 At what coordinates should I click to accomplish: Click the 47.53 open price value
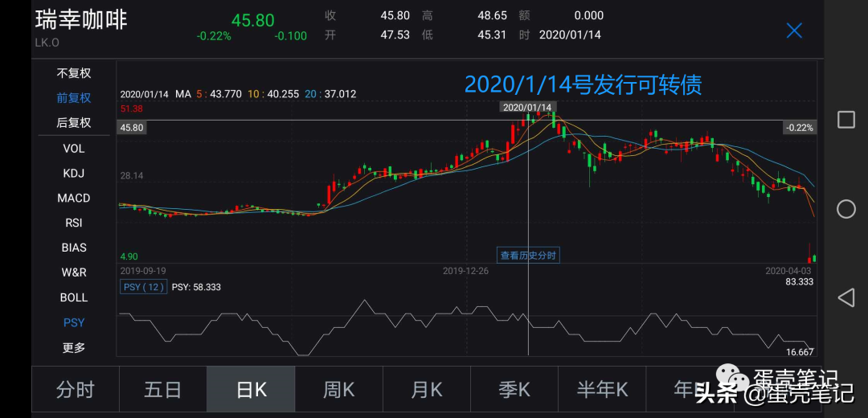pos(395,35)
